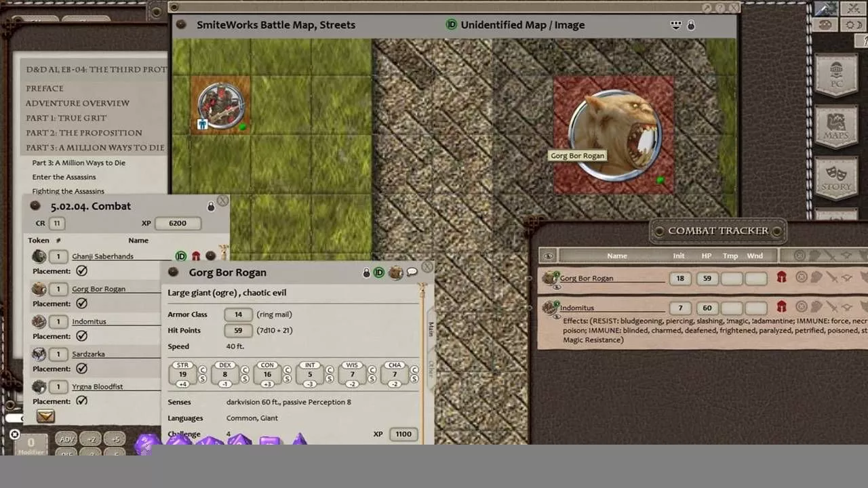Open Ghanji Saberhands link in encounter list
The width and height of the screenshot is (868, 488).
(103, 256)
